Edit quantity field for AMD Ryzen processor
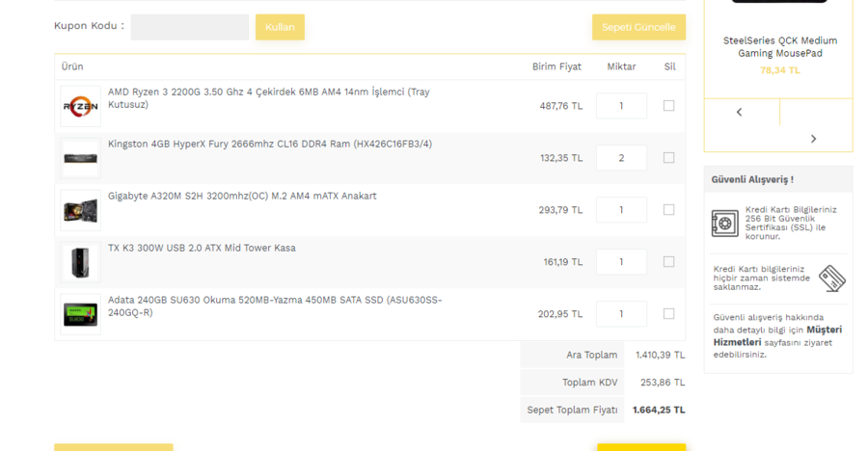This screenshot has height=451, width=868. (621, 106)
